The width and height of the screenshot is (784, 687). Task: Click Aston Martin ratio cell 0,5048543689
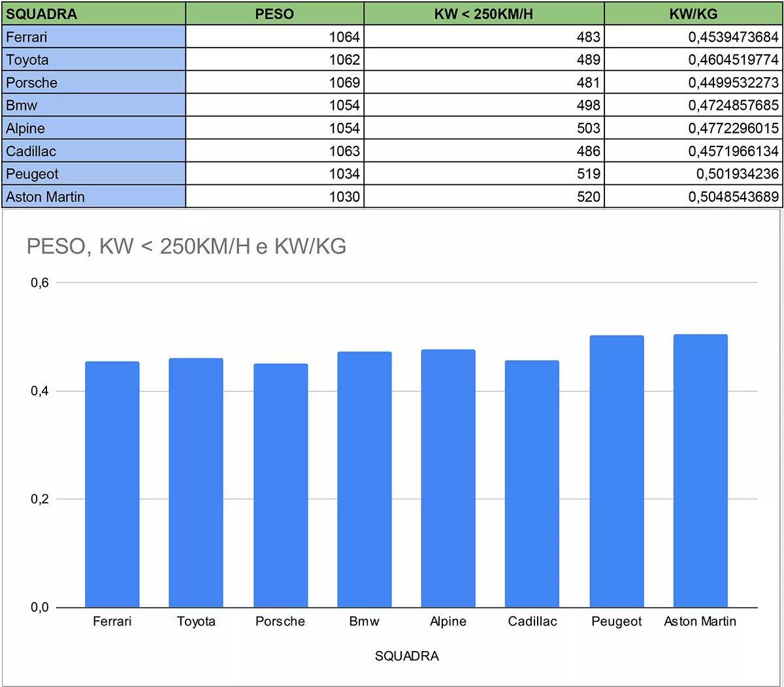693,197
